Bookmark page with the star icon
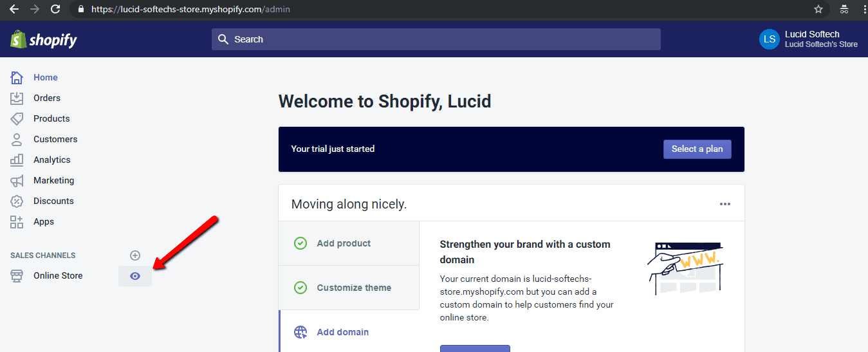Viewport: 868px width, 352px height. click(x=818, y=10)
